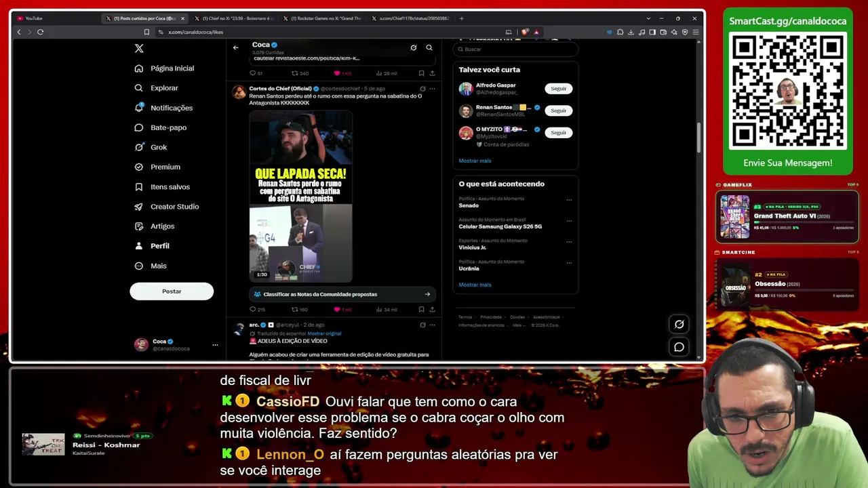This screenshot has height=488, width=868.
Task: Share the revistaoeste link post
Action: click(432, 73)
